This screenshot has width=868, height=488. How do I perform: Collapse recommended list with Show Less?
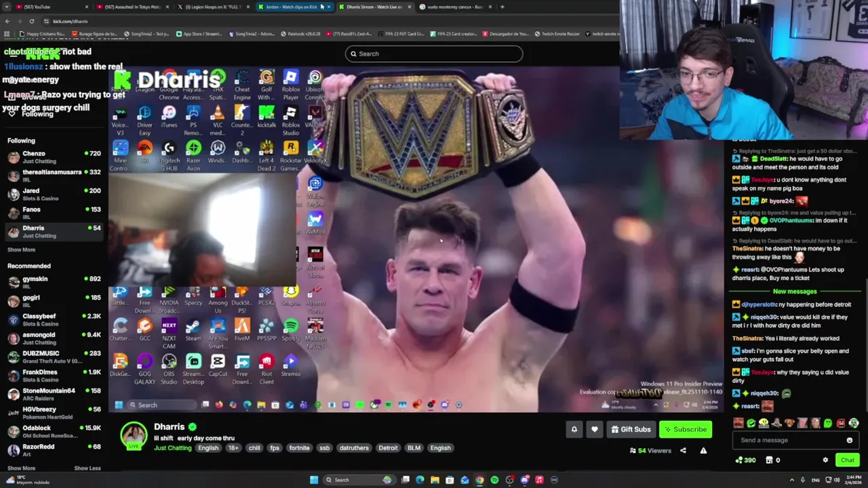pyautogui.click(x=87, y=468)
